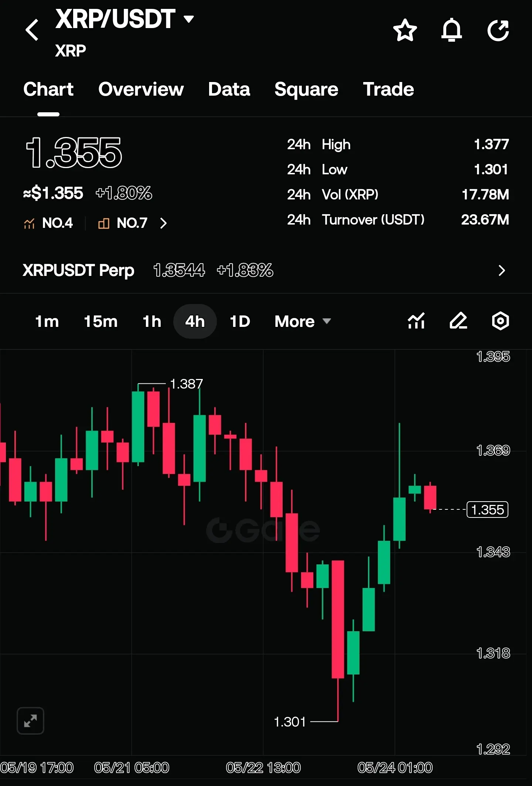Open rankings chevron next to NO.7
Viewport: 532px width, 786px height.
[163, 223]
